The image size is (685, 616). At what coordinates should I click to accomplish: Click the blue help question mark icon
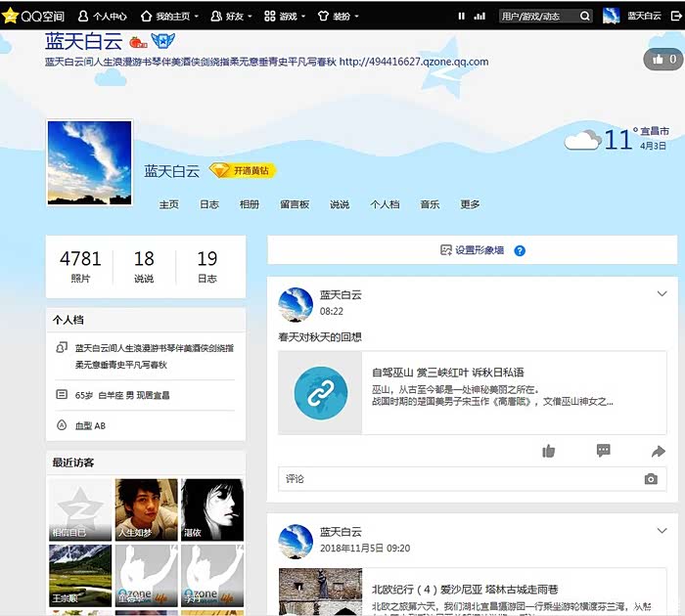click(520, 250)
